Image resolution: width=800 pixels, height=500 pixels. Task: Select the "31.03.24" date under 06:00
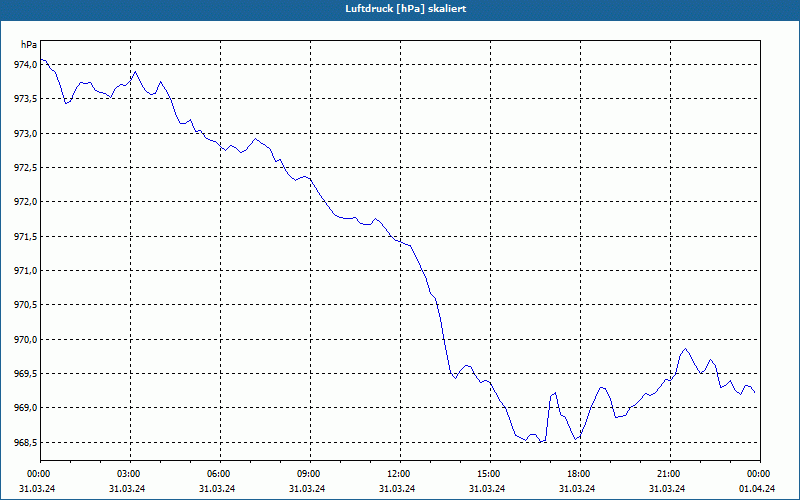(217, 489)
